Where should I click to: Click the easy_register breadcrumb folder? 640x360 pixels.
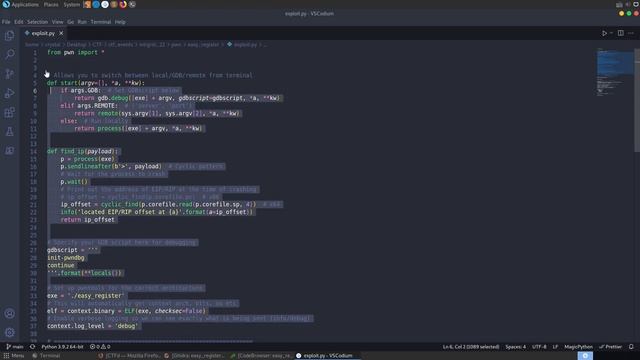click(x=203, y=44)
